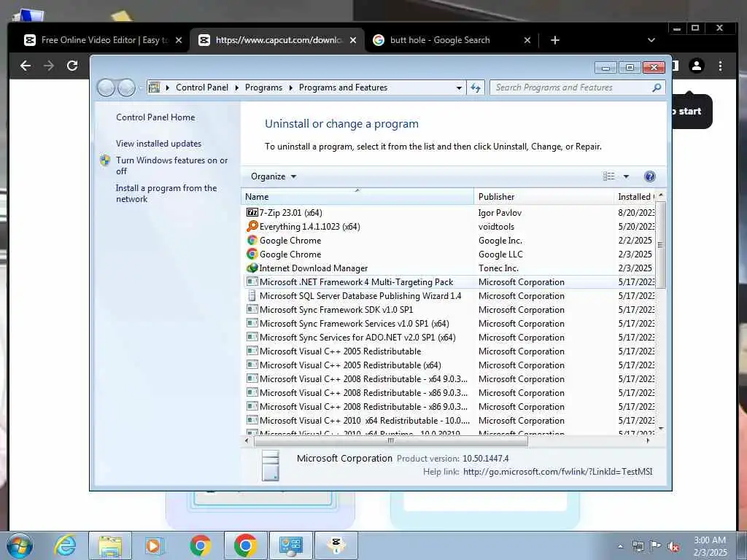Click the Google Chrome icon published by Google Inc.
The image size is (747, 560).
(252, 240)
